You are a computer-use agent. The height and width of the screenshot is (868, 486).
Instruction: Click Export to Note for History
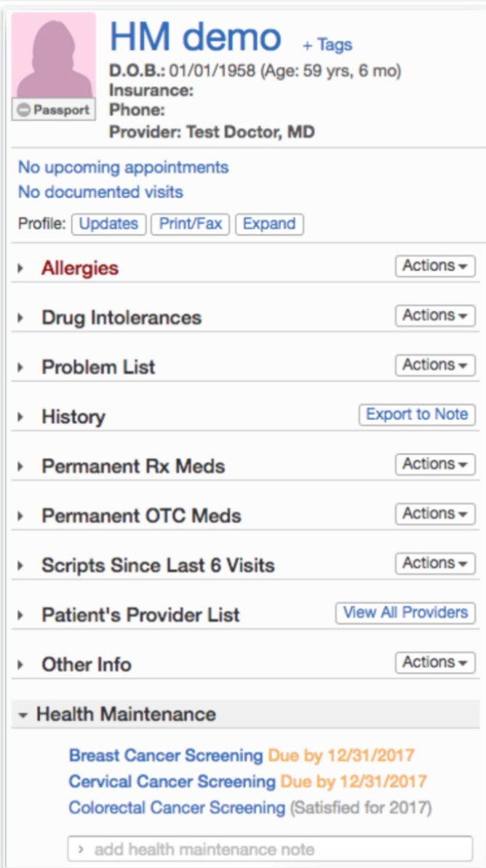pyautogui.click(x=416, y=414)
